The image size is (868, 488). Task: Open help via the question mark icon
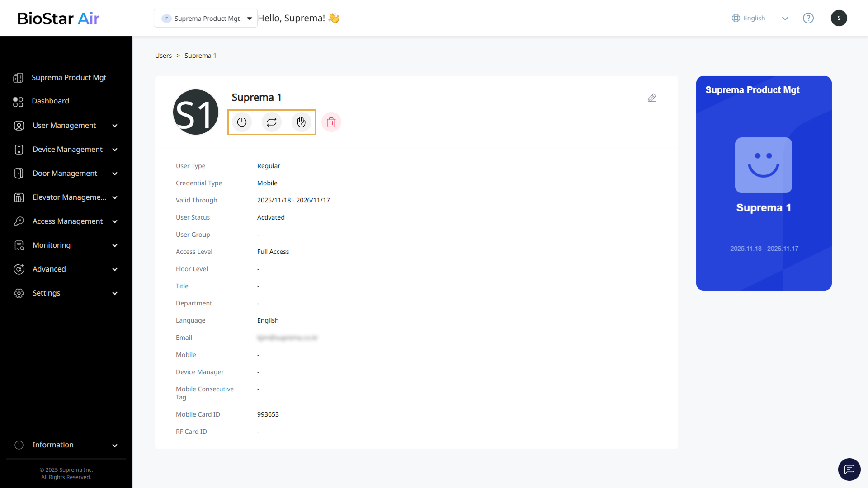[808, 18]
